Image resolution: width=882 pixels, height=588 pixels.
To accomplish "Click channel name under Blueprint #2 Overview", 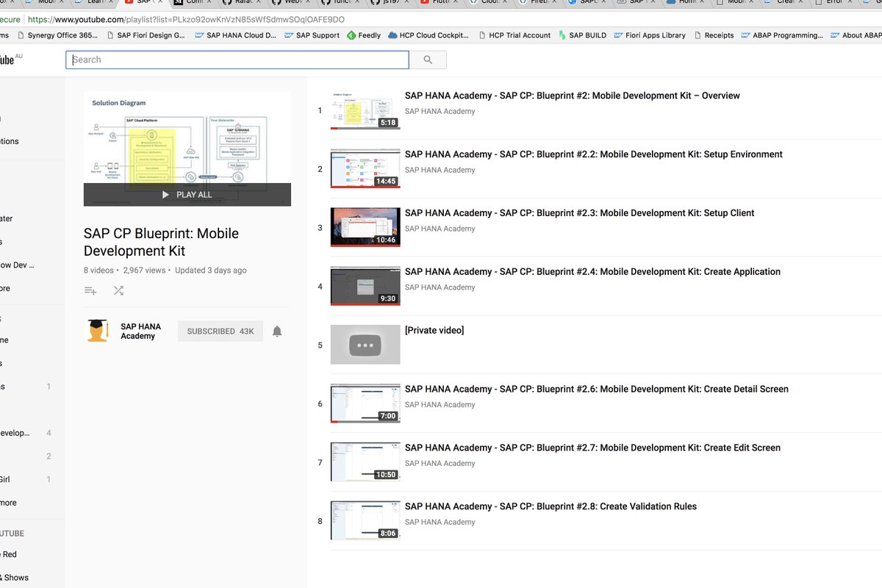I will [x=440, y=112].
